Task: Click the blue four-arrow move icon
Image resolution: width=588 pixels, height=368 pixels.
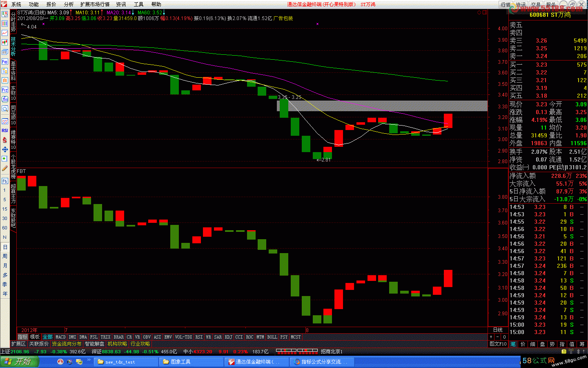Action: point(5,149)
